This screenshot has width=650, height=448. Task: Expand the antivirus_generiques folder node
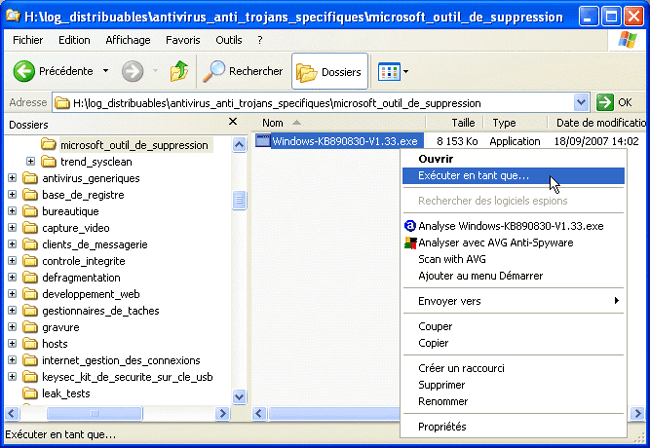[12, 178]
